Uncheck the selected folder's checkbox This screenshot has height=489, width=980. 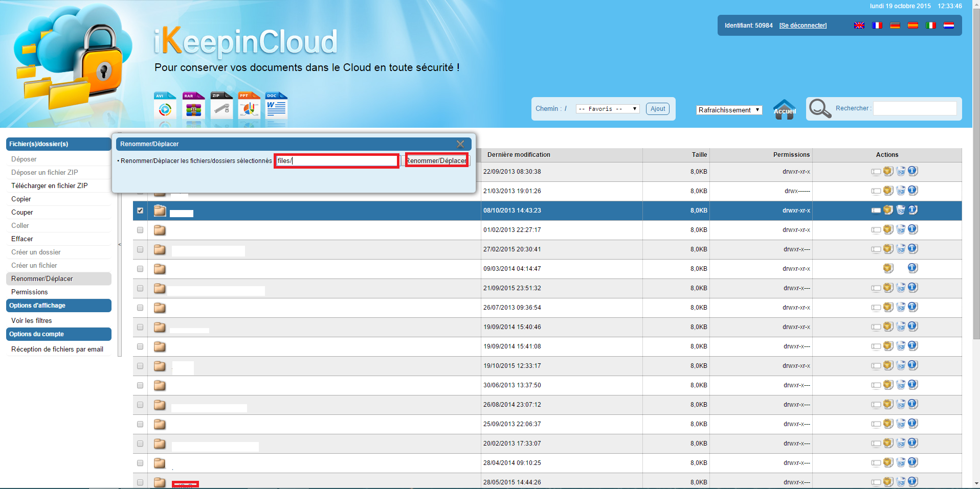[140, 210]
